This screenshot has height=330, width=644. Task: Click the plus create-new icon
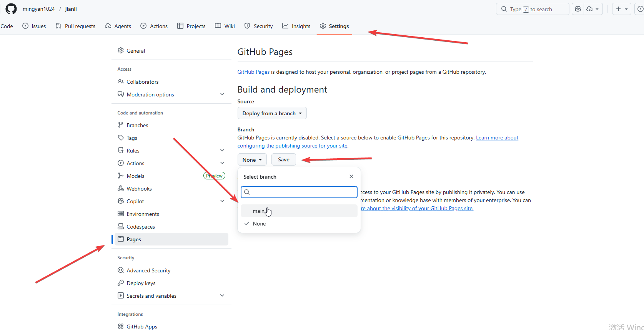(618, 9)
